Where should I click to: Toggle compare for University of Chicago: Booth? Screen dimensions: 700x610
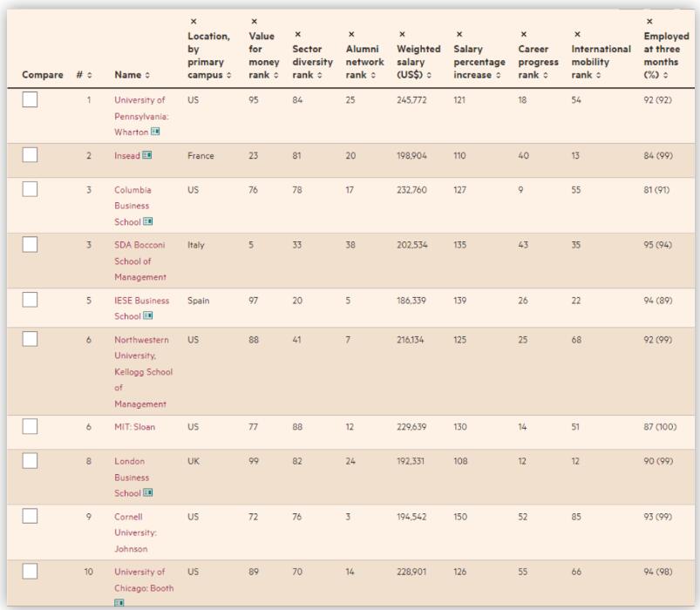coord(30,571)
